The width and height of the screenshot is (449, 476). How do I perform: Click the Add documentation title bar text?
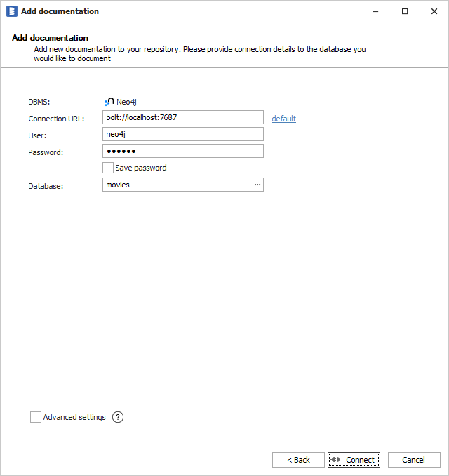[x=60, y=11]
